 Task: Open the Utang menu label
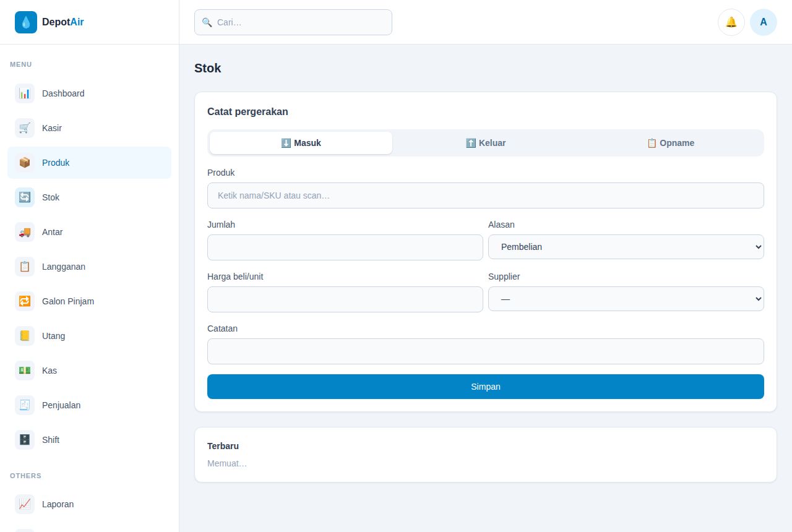click(53, 336)
